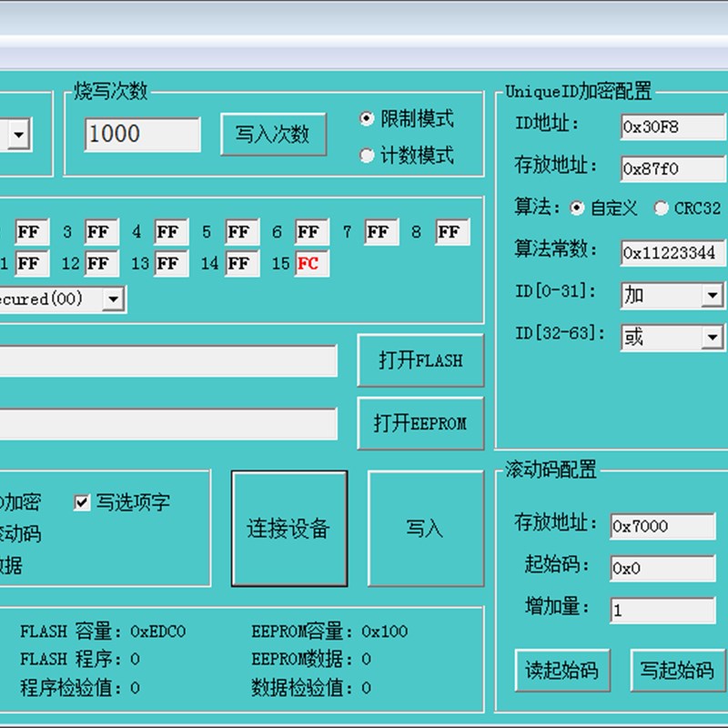The height and width of the screenshot is (728, 728).
Task: Click the 程序检验值 label
Action: (71, 688)
